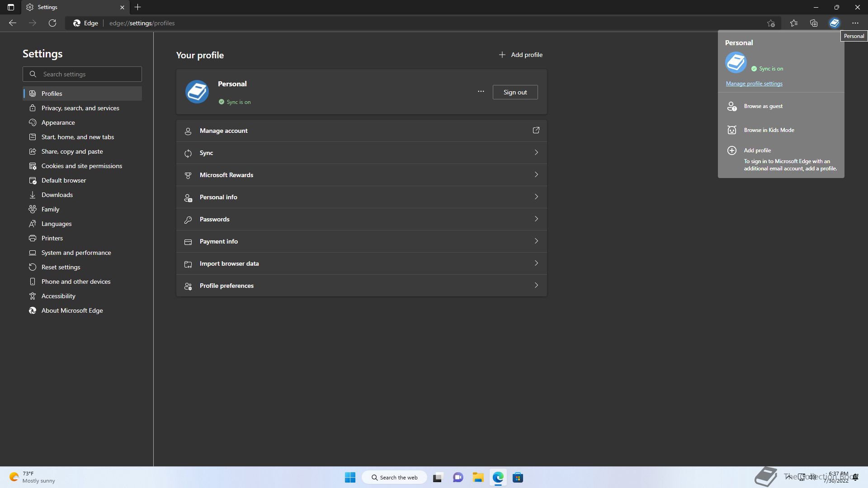Image resolution: width=868 pixels, height=488 pixels.
Task: Click Add profile button beside Your profile
Action: click(520, 55)
